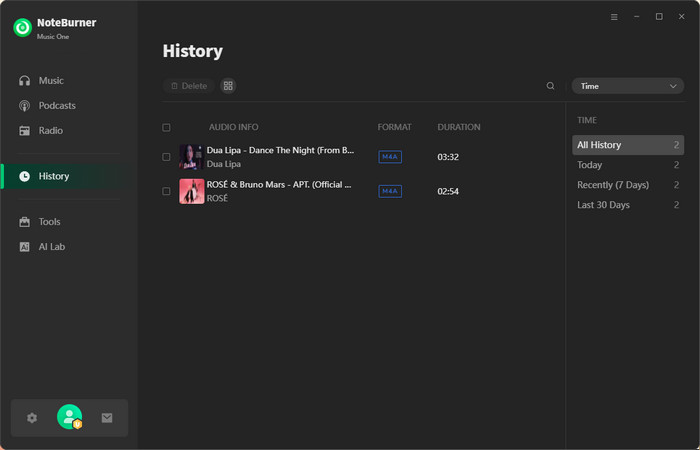Open the hamburger menu icon

point(614,17)
